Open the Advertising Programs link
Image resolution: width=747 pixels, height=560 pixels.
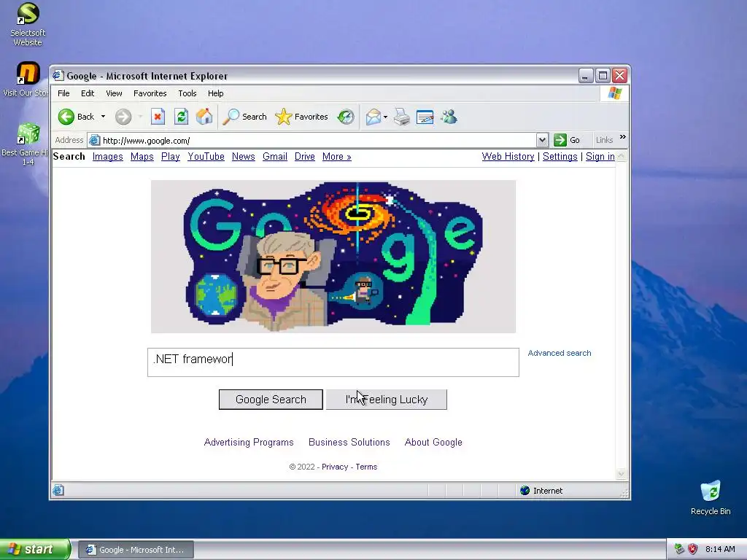[249, 442]
